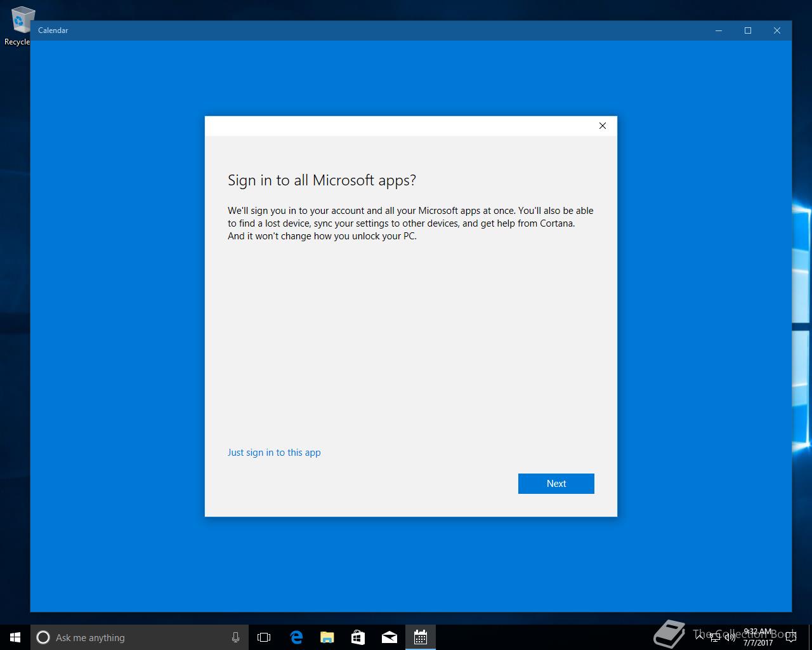Open the Mail app from the taskbar
Viewport: 812px width, 650px height.
coord(389,637)
